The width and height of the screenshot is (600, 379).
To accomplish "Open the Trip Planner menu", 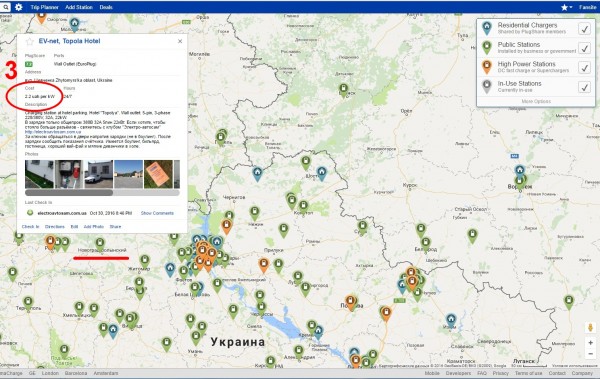I will pos(44,7).
